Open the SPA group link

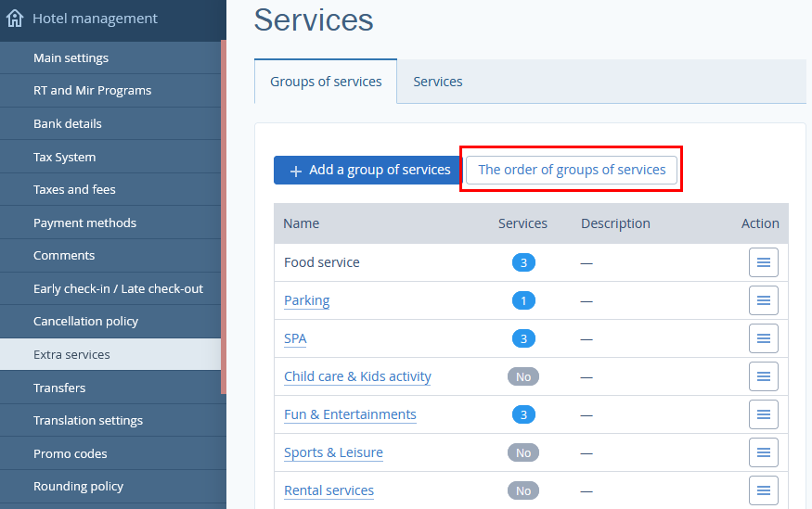point(295,338)
